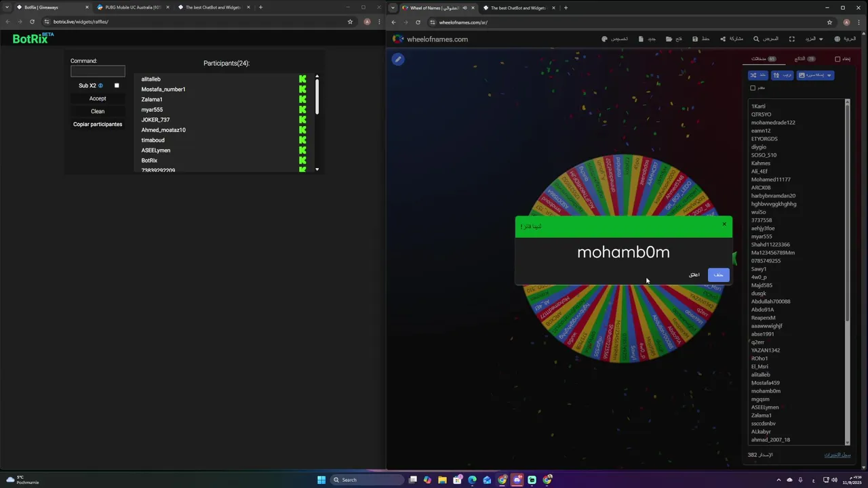
Task: Click the entry Abdullah700088 in entries list
Action: point(770,302)
